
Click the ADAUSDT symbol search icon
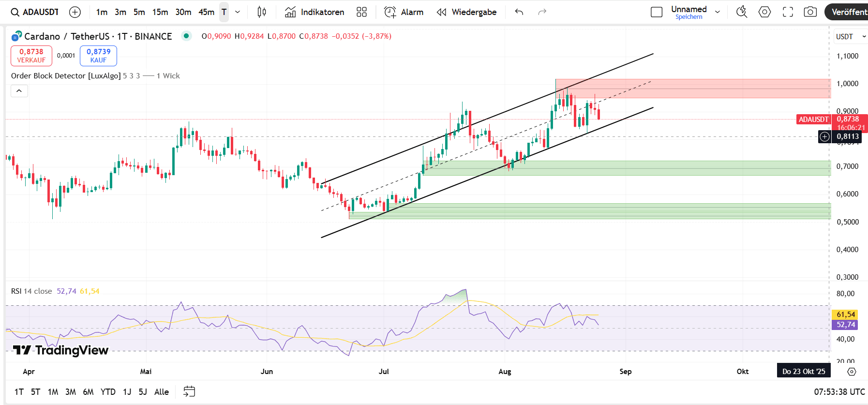[x=15, y=12]
